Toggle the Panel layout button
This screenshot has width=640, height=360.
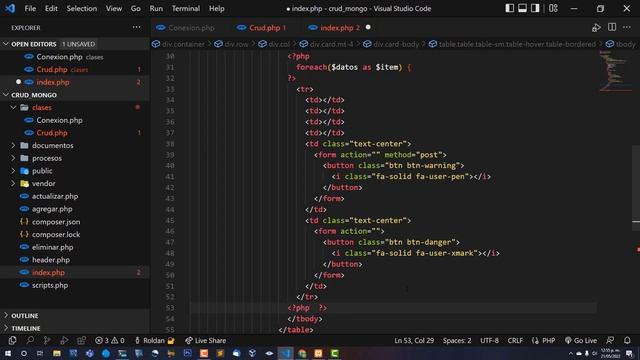point(522,8)
